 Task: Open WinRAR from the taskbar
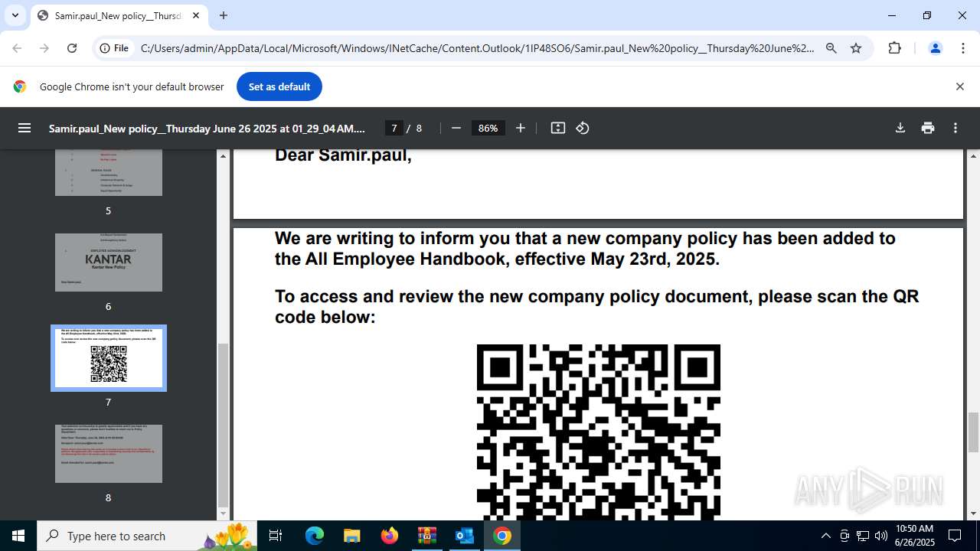426,536
